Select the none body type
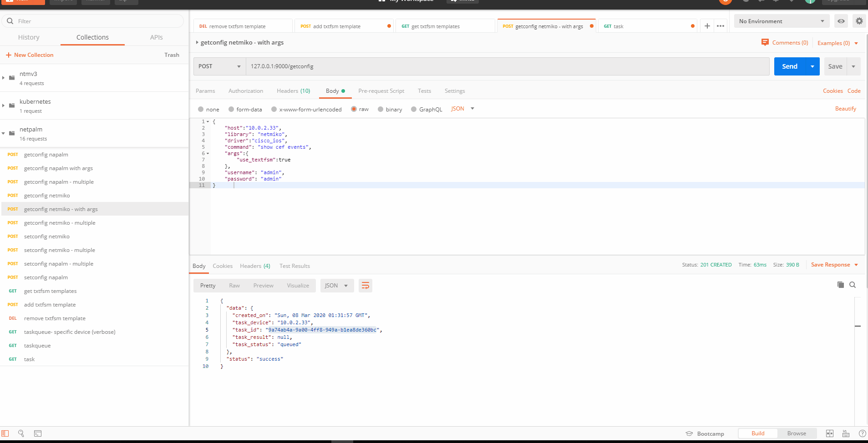Viewport: 868px width, 443px height. (x=201, y=109)
